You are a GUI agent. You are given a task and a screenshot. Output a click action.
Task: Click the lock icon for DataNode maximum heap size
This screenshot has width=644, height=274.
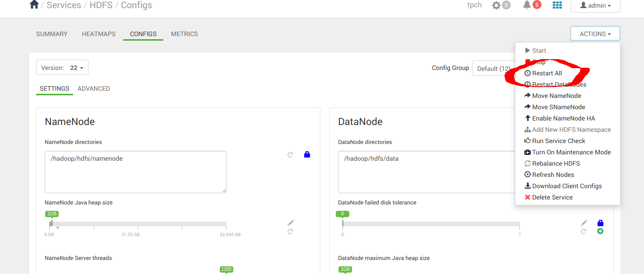[x=600, y=223]
